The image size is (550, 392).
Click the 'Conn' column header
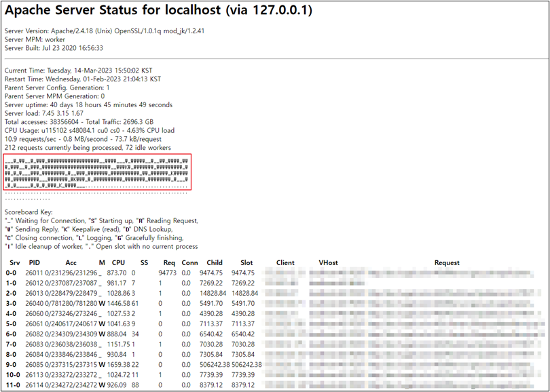click(x=189, y=262)
